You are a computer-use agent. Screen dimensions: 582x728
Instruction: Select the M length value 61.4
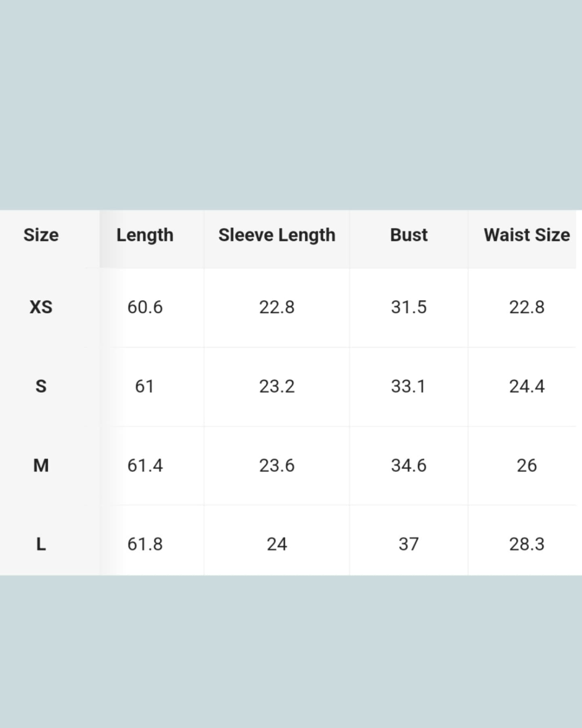pyautogui.click(x=145, y=466)
